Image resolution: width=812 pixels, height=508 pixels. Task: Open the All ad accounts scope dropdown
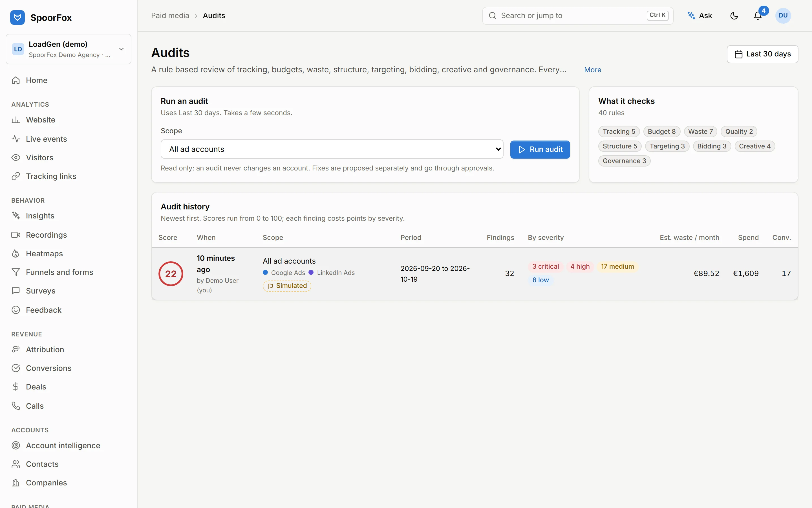tap(332, 149)
